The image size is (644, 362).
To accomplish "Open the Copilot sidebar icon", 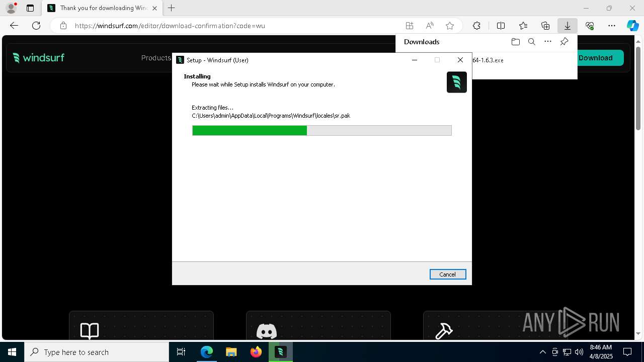I will point(633,26).
